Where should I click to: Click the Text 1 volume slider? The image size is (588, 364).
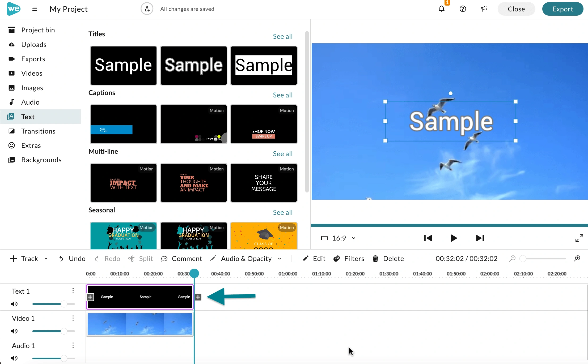click(53, 304)
